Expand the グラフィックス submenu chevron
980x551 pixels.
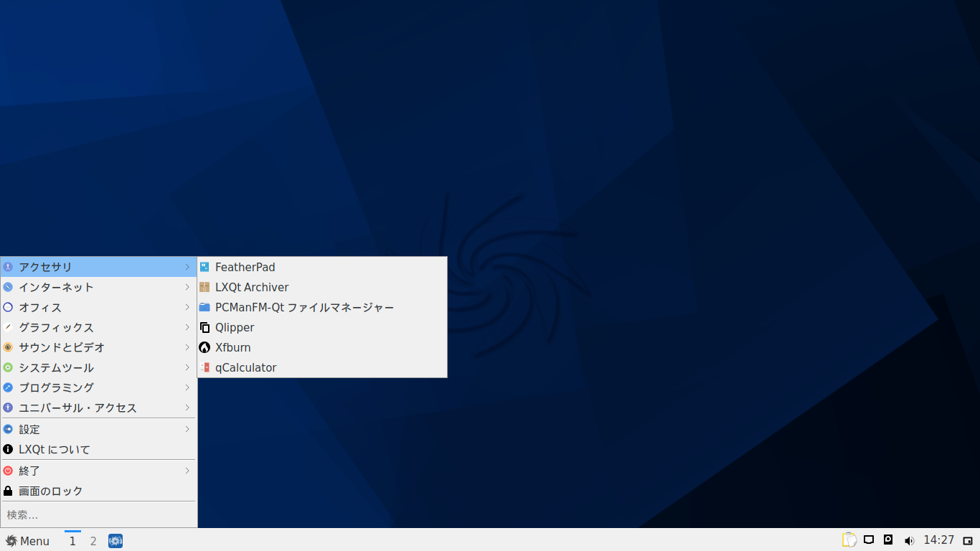tap(187, 327)
